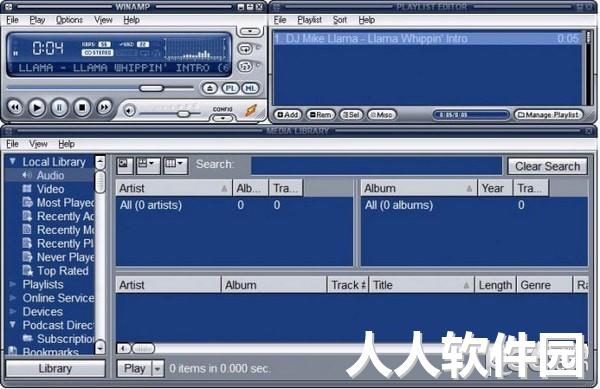Open Winamp View menu

tap(103, 20)
